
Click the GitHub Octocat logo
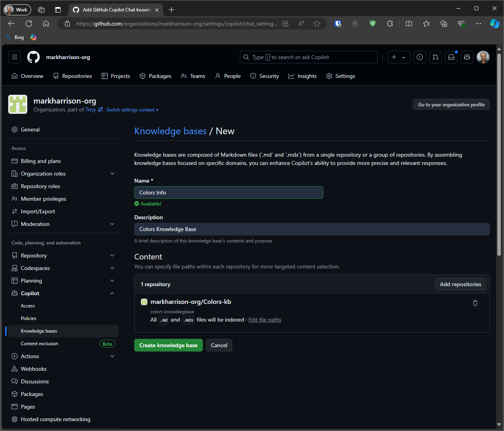[x=33, y=57]
